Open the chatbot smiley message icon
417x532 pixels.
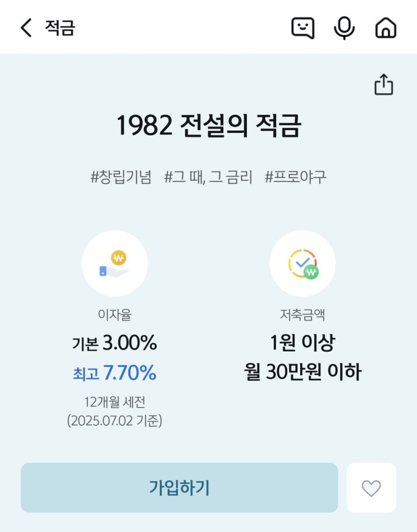303,28
